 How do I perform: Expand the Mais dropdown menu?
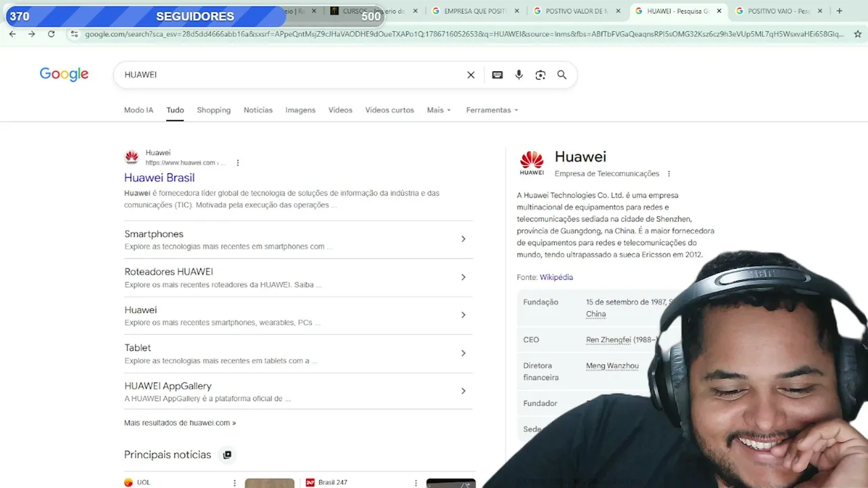439,110
